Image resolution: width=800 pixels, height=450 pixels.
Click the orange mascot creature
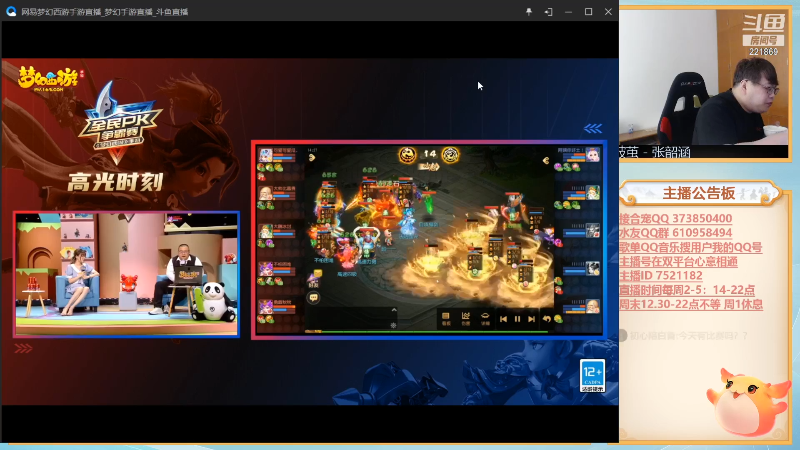[748, 402]
